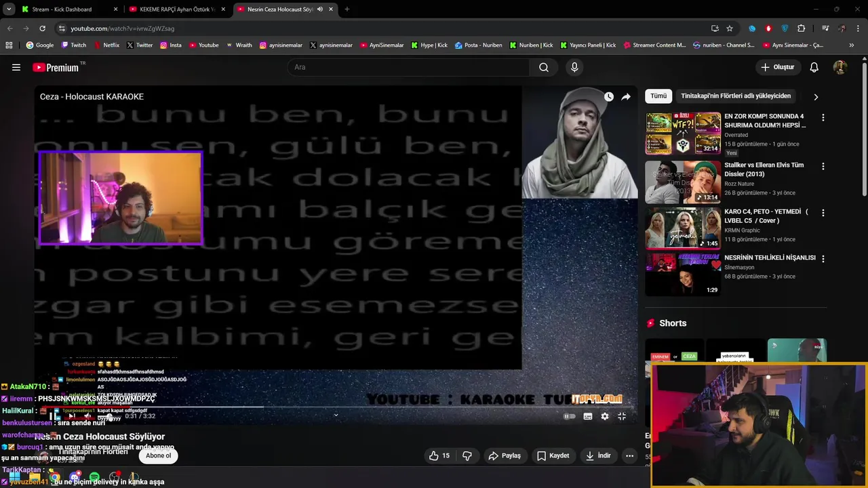868x488 pixels.
Task: Exit full screen using the player corner icon
Action: (622, 416)
